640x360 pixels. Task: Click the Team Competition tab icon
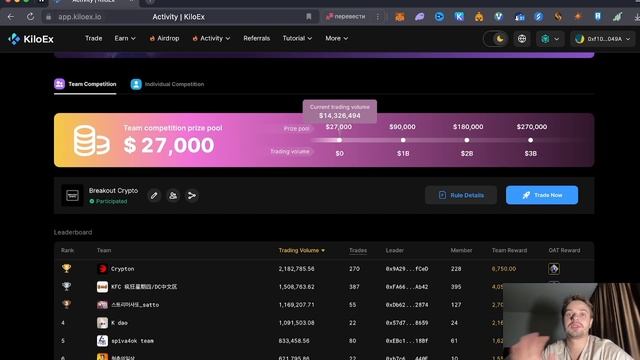pyautogui.click(x=60, y=84)
